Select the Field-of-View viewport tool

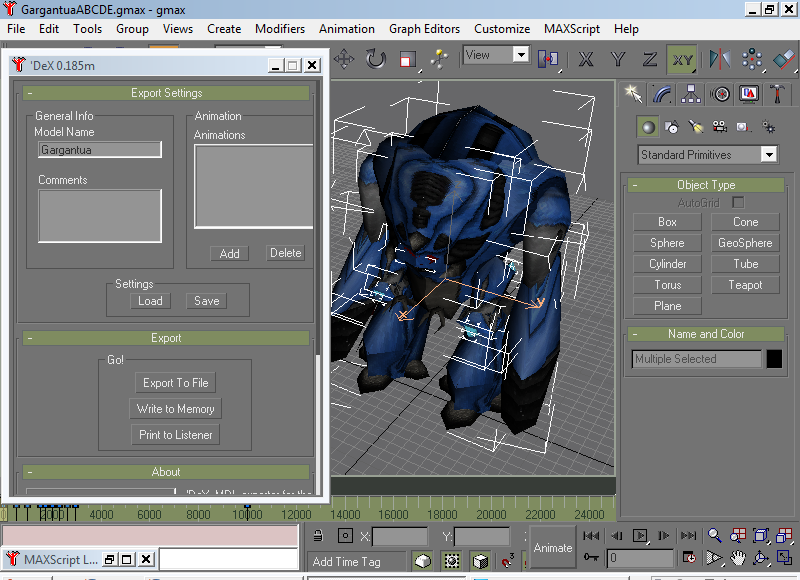coord(714,558)
